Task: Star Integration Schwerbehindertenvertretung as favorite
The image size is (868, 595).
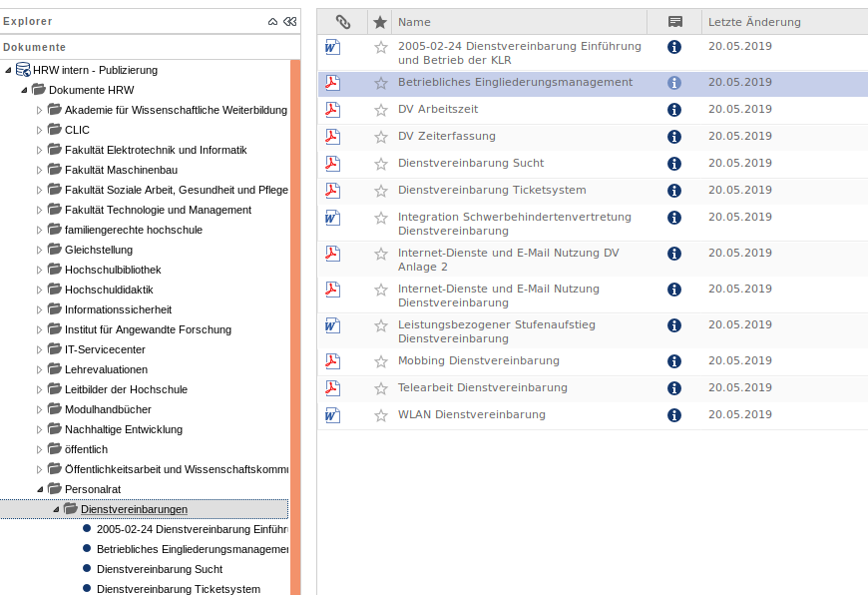Action: pyautogui.click(x=381, y=218)
